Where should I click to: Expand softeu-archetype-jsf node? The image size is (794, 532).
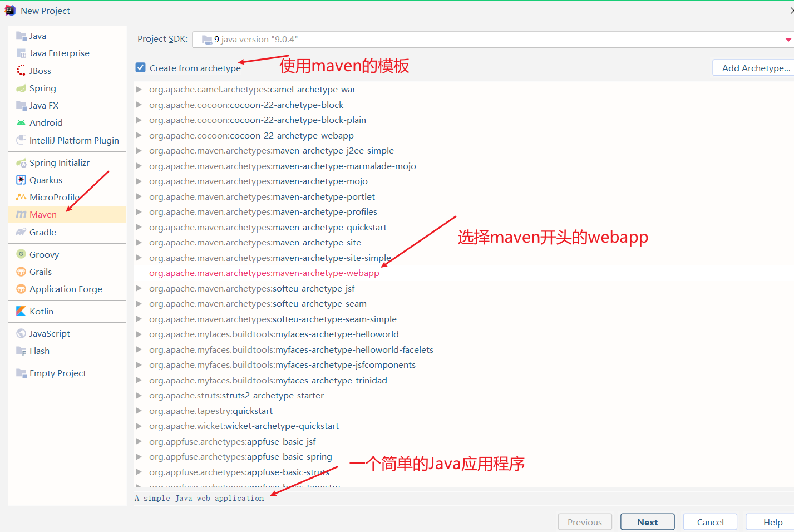click(139, 288)
